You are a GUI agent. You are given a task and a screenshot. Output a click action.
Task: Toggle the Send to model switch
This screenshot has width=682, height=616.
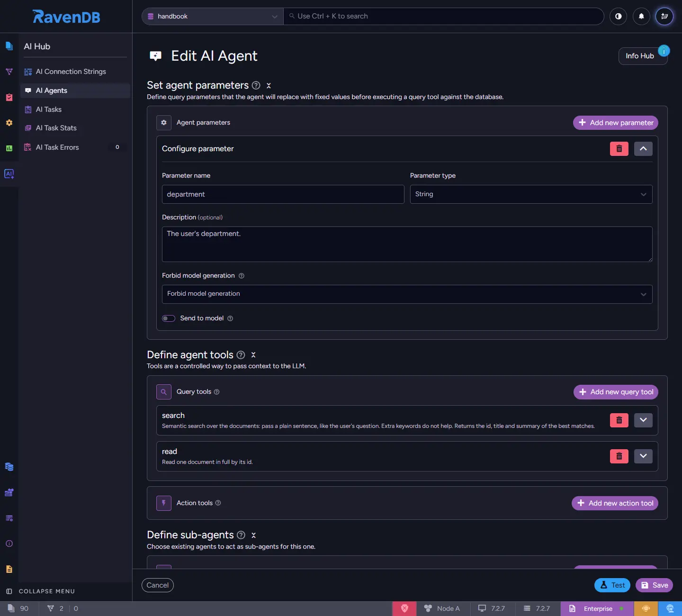pyautogui.click(x=169, y=318)
